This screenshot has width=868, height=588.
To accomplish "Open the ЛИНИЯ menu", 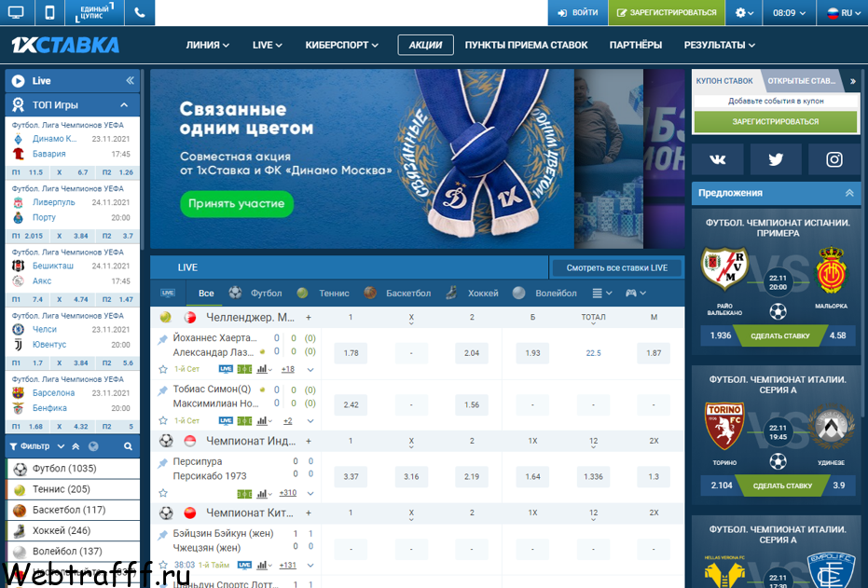I will (207, 45).
